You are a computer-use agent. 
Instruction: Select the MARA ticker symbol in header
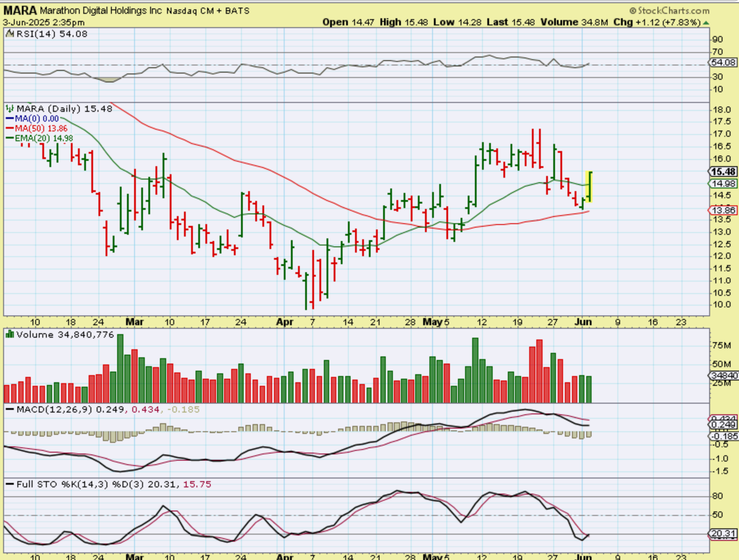20,10
